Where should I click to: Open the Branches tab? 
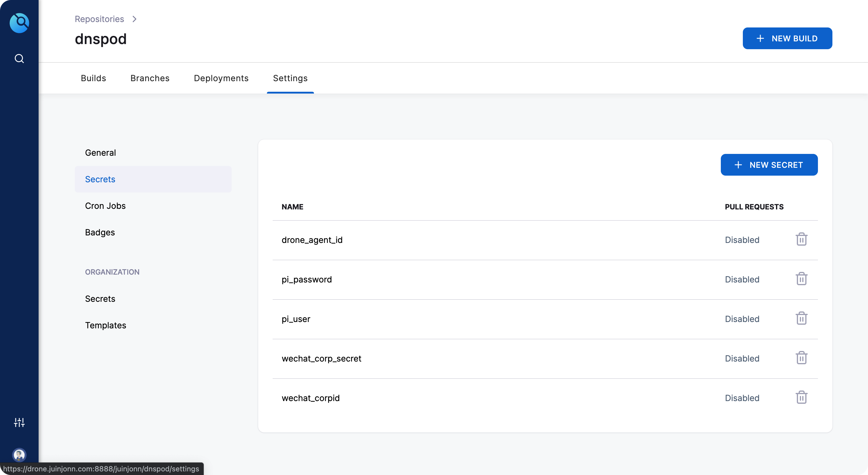[x=150, y=78]
